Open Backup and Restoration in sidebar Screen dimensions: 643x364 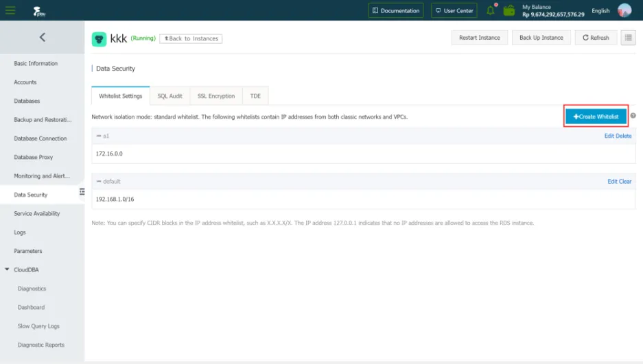(43, 119)
